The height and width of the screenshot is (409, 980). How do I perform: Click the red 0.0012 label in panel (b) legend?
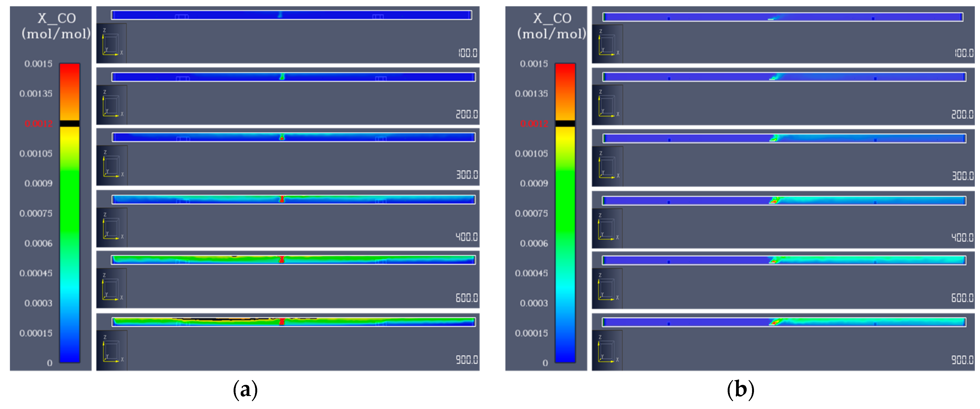(534, 124)
